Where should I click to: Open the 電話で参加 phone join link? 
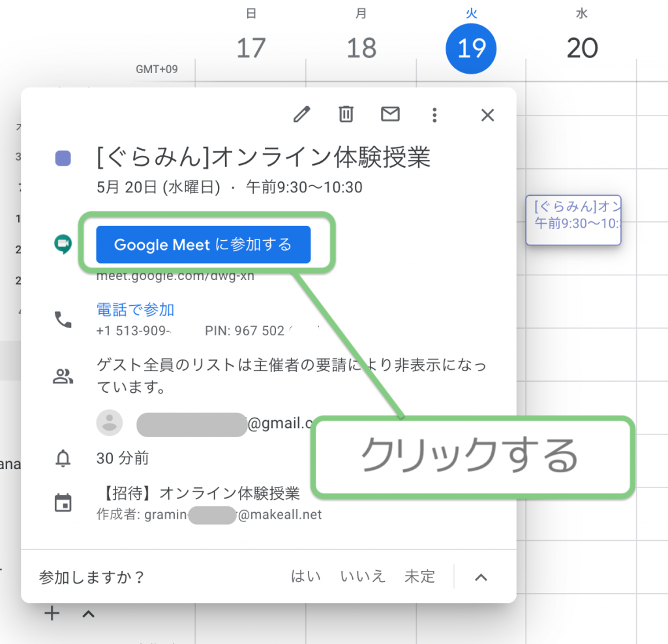pos(136,310)
